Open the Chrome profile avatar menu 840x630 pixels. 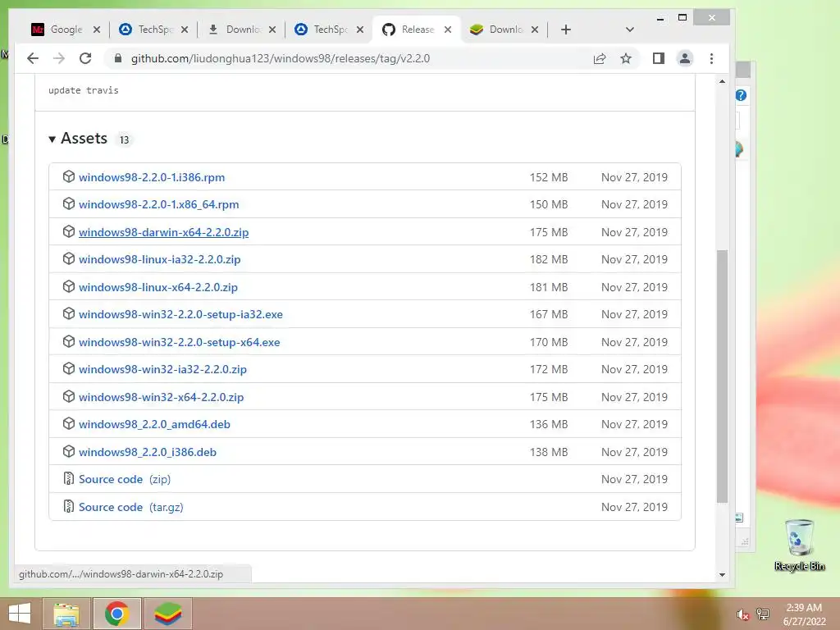pos(685,58)
